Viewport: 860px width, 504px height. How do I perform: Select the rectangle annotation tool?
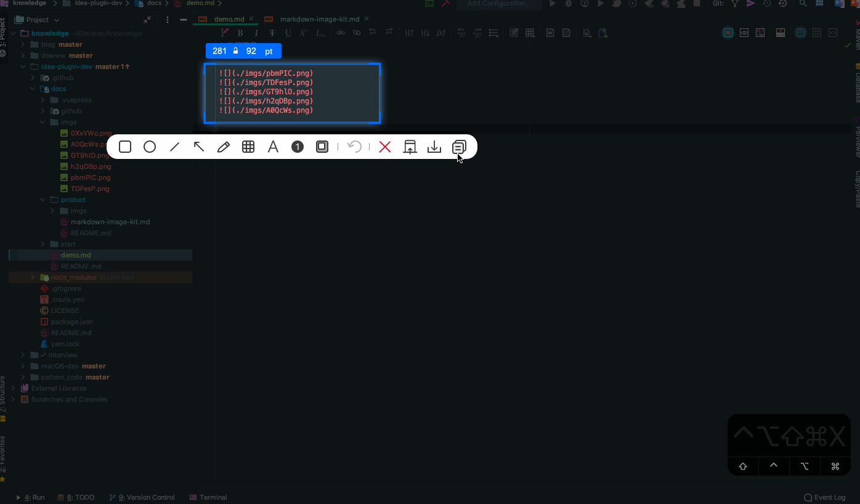(125, 147)
